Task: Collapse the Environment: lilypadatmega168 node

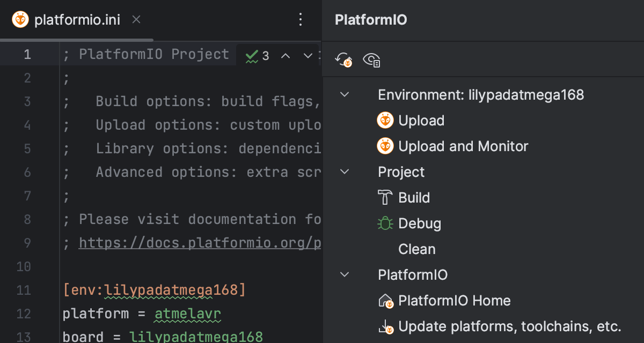Action: click(345, 95)
